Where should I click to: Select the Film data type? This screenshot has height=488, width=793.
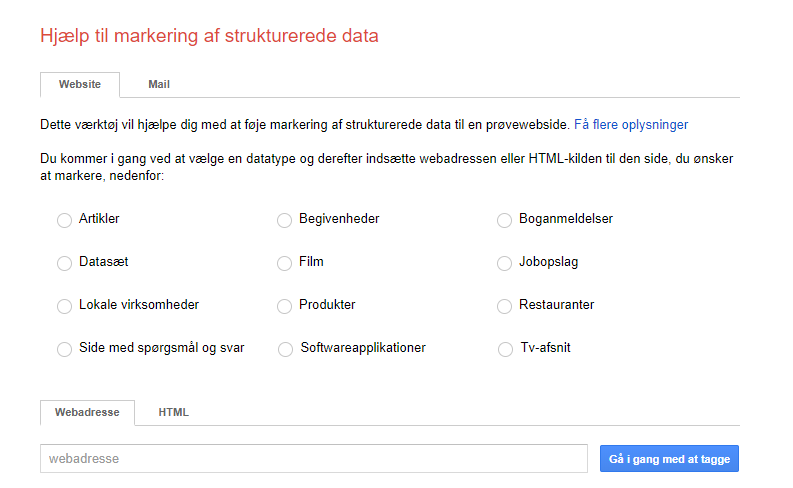285,263
